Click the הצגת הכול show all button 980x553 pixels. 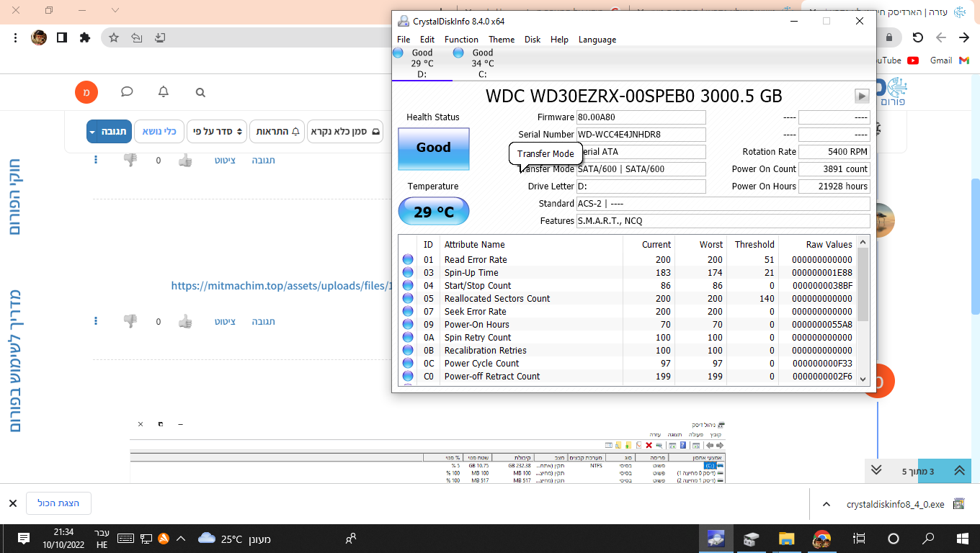click(58, 503)
